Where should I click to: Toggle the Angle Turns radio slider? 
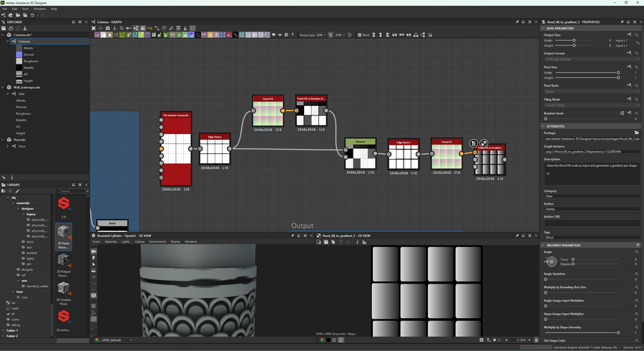click(x=573, y=259)
